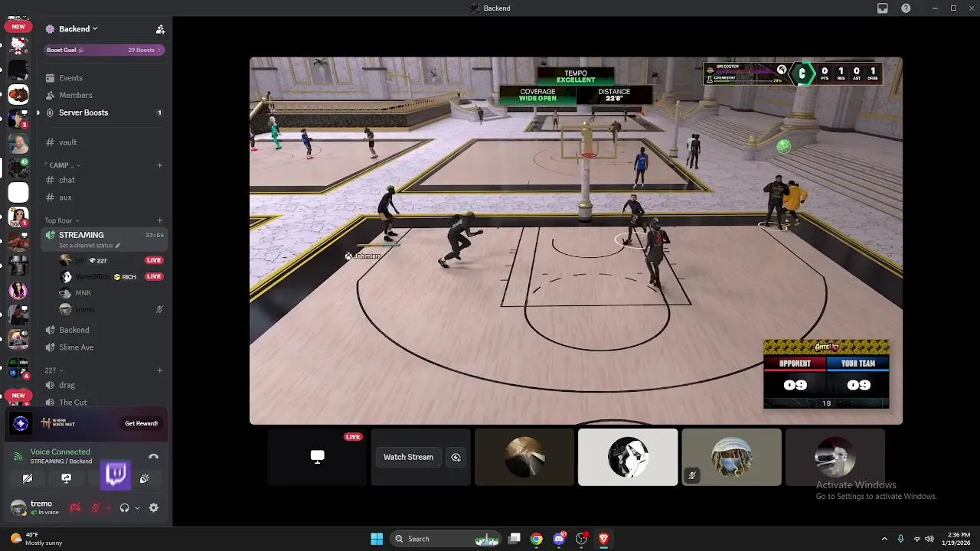
Task: Open Google Chrome from taskbar
Action: (x=537, y=539)
